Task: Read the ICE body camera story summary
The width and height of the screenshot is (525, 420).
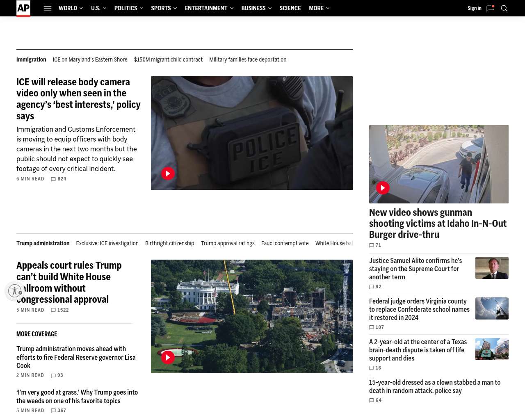Action: pos(77,149)
